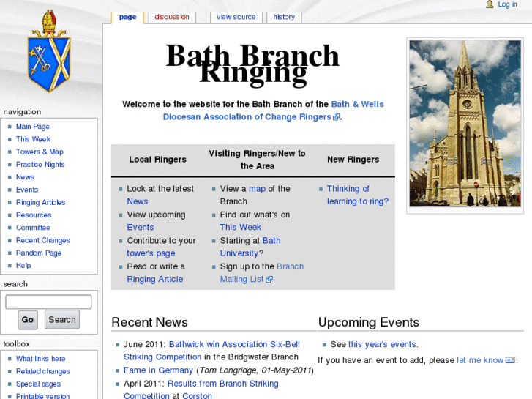Open This Week link under Visiting Ringers
The image size is (532, 399).
[241, 228]
